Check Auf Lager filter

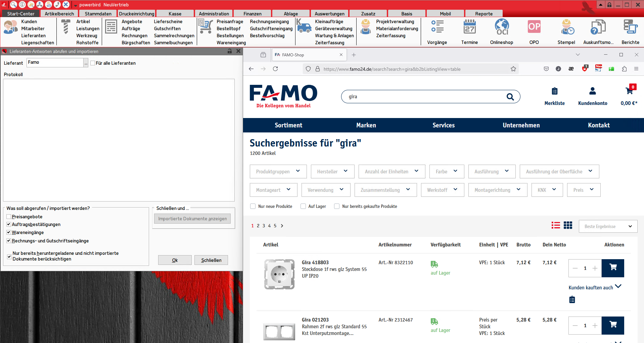pyautogui.click(x=303, y=206)
